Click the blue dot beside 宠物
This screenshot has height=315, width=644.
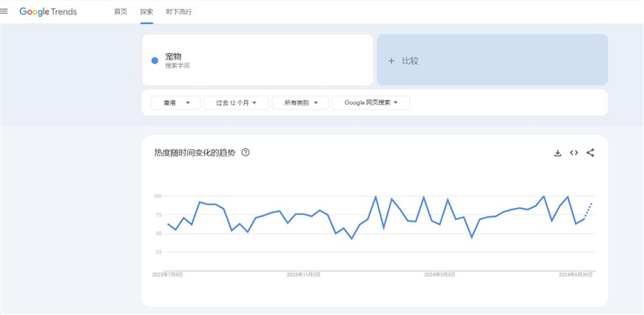coord(155,61)
